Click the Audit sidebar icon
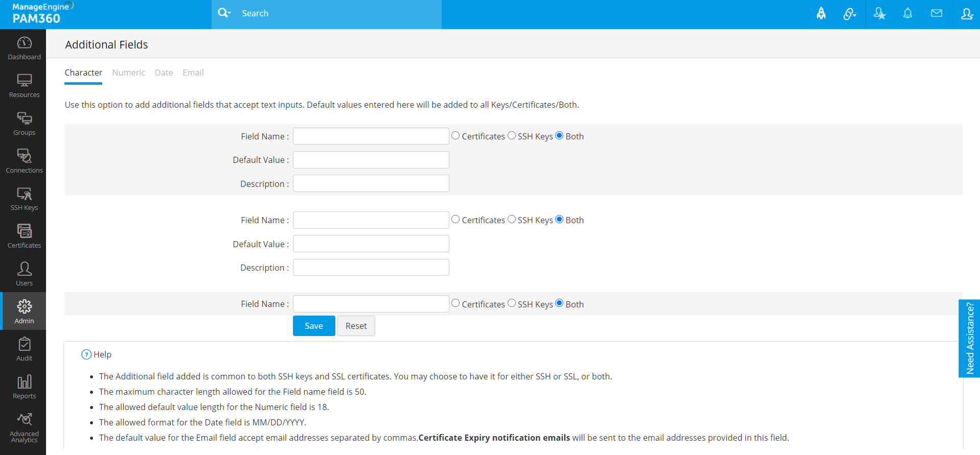980x455 pixels. point(24,349)
